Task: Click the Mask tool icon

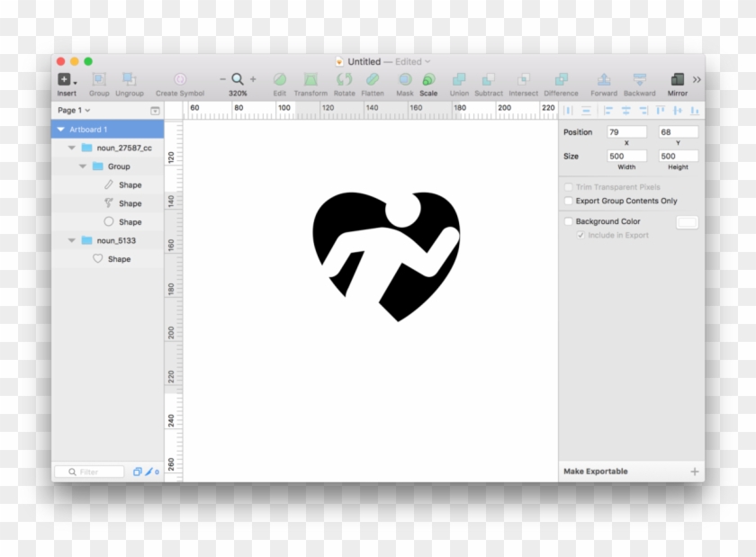Action: click(405, 79)
